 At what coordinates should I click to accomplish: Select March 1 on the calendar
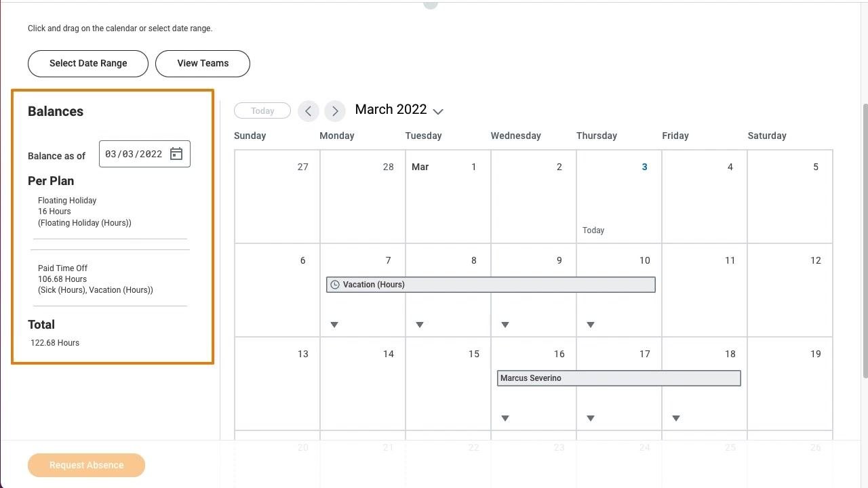point(448,197)
